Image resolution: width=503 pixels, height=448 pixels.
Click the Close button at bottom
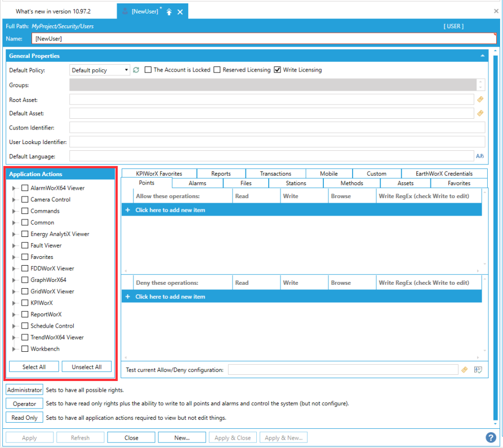(x=131, y=437)
